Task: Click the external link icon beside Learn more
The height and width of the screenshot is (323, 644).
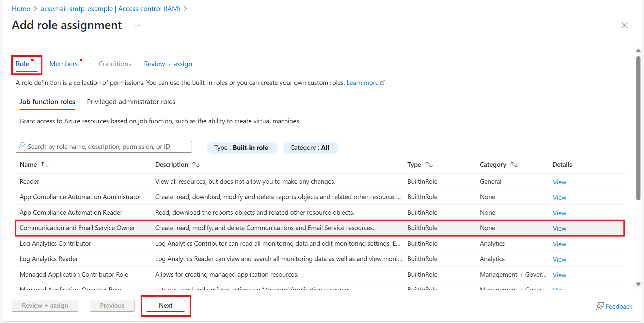Action: 383,82
